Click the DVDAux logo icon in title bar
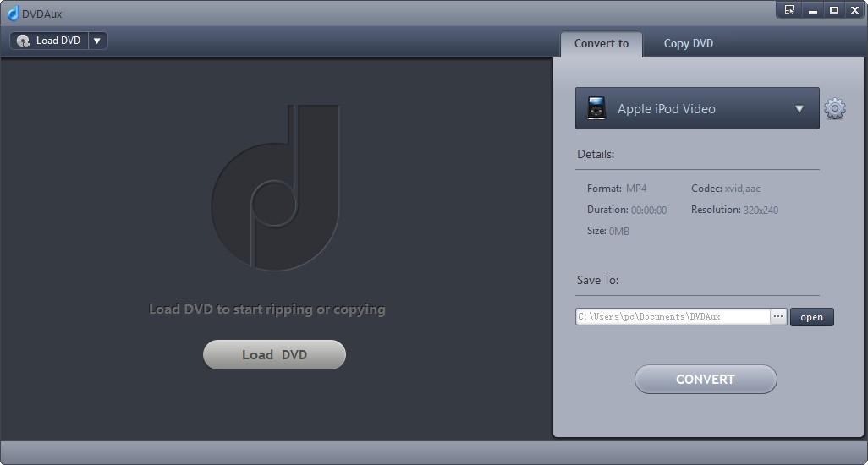Screen dimensions: 868x465 (14, 14)
